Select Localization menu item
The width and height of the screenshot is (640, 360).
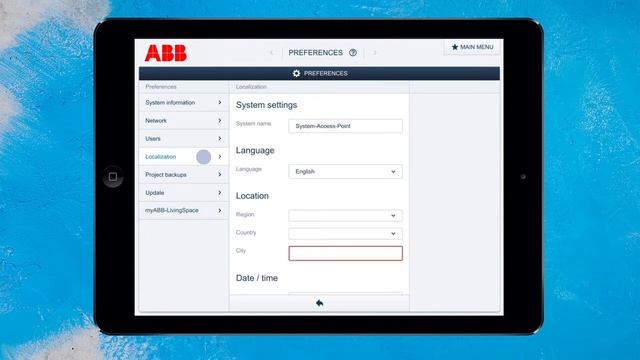184,156
